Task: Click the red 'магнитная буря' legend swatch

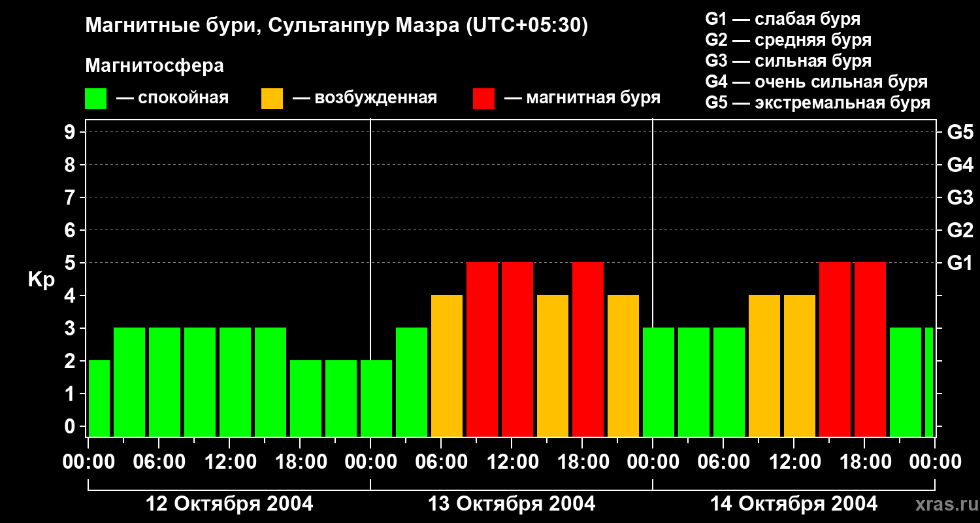Action: click(x=483, y=99)
